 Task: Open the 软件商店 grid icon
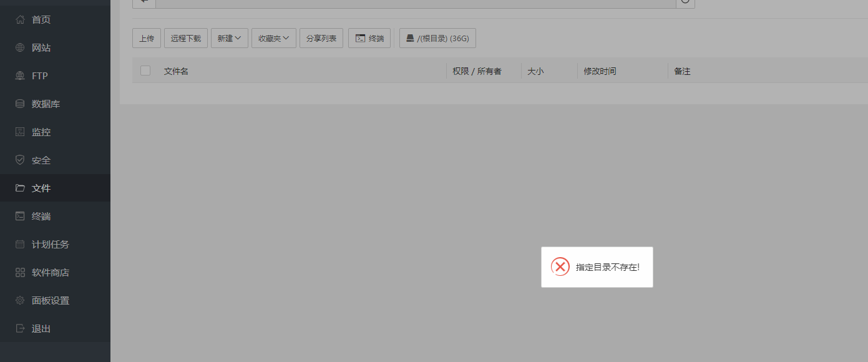tap(20, 272)
